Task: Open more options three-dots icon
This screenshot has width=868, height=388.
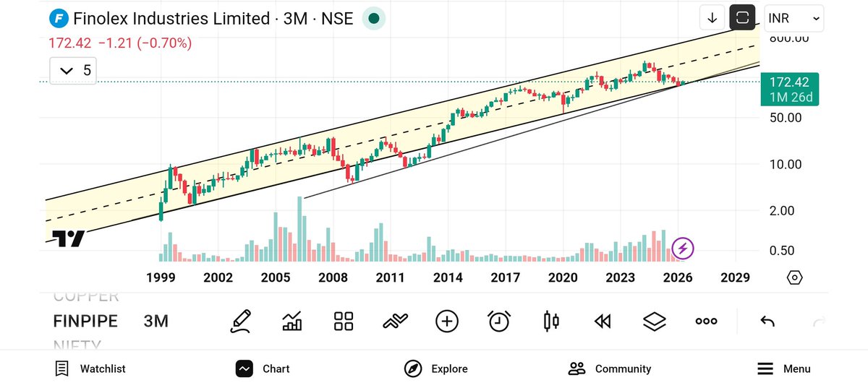Action: [706, 322]
